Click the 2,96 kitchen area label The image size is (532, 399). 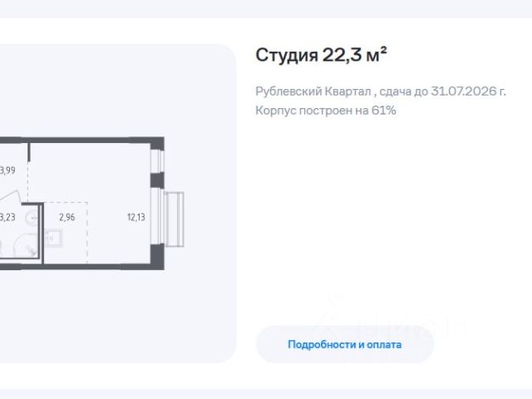67,218
